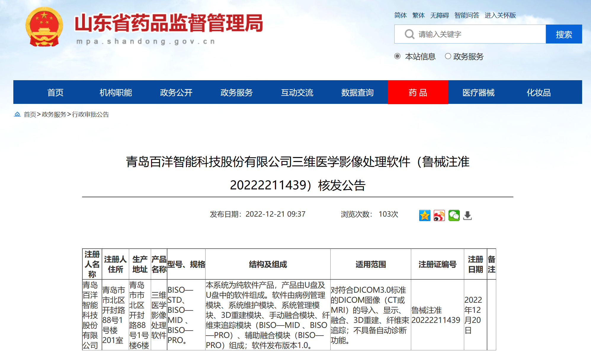Click the 适用范围 column header
This screenshot has height=364, width=591.
pyautogui.click(x=371, y=264)
